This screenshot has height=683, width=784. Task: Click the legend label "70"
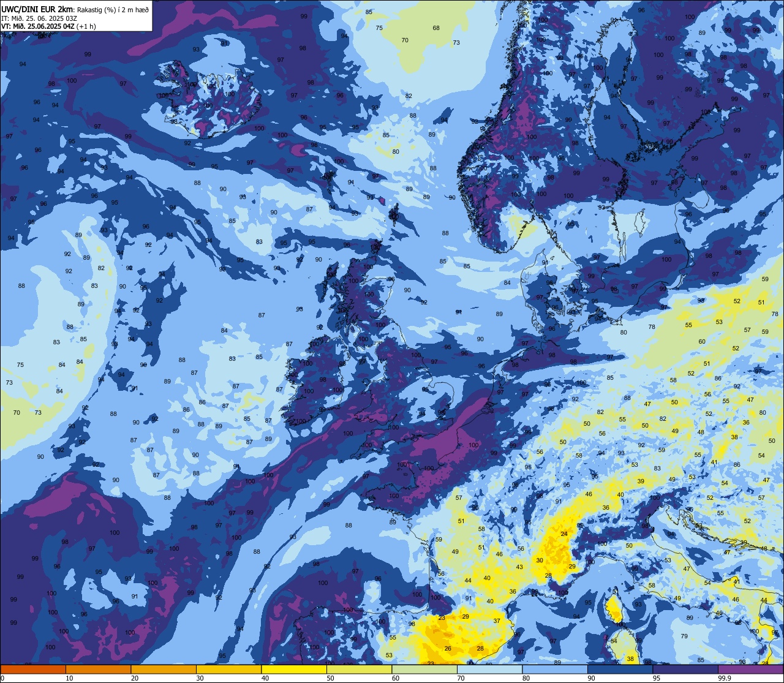coord(461,678)
